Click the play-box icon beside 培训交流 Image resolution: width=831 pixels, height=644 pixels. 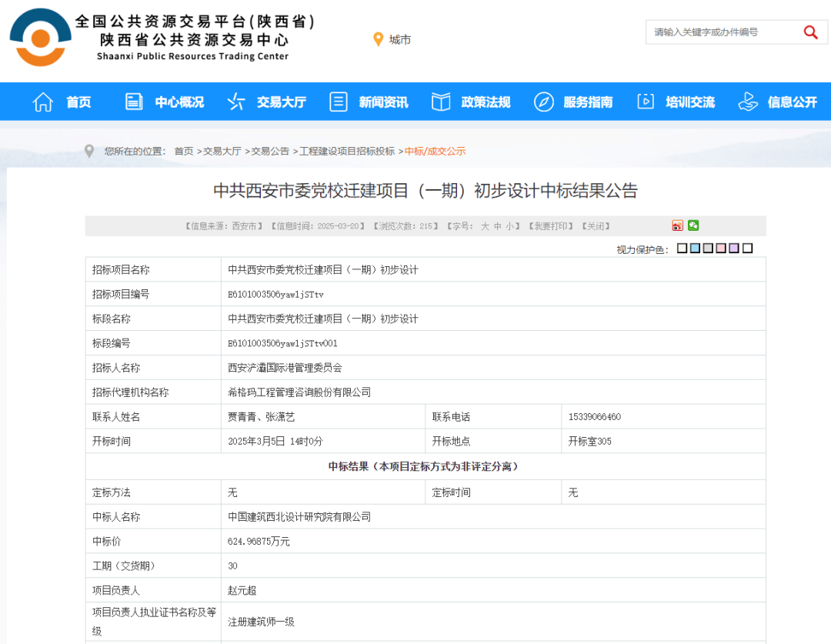[x=645, y=102]
